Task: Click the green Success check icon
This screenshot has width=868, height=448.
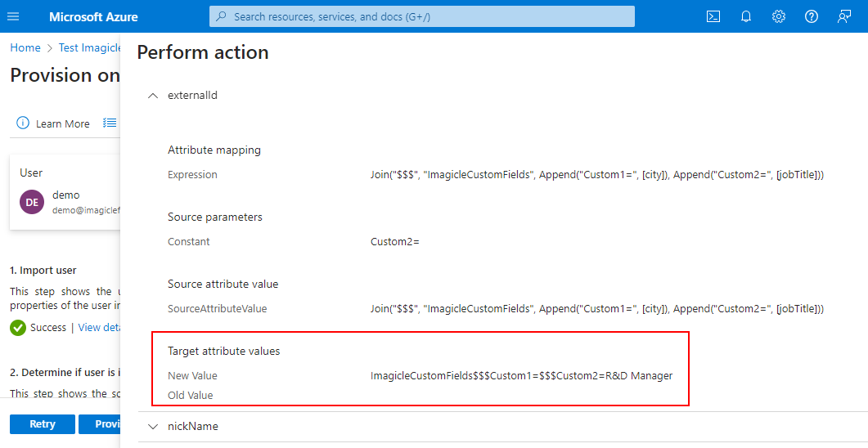Action: point(18,327)
